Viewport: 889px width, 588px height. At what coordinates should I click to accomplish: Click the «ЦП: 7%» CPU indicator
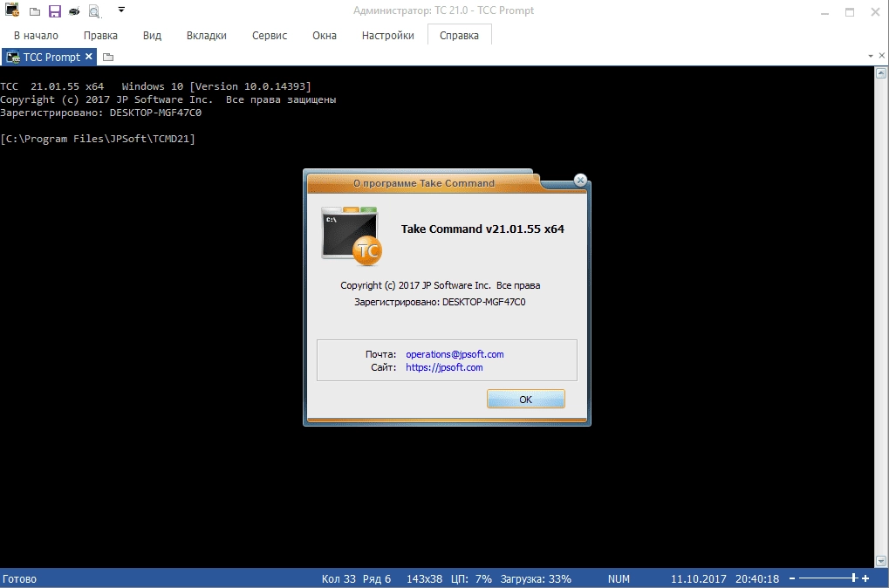pos(471,579)
